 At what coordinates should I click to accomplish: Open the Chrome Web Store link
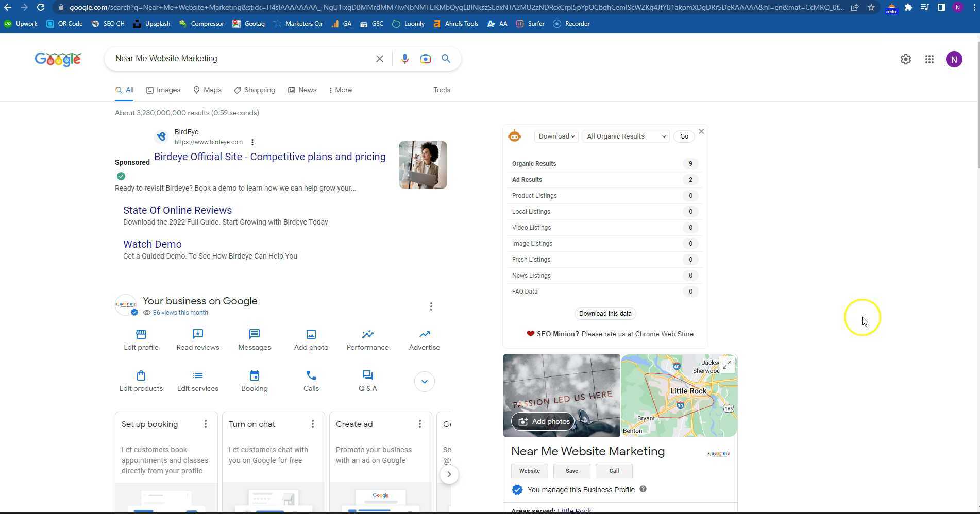click(x=664, y=334)
